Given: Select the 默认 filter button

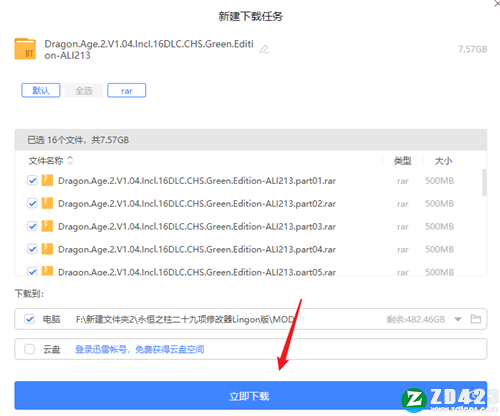Looking at the screenshot, I should 41,90.
